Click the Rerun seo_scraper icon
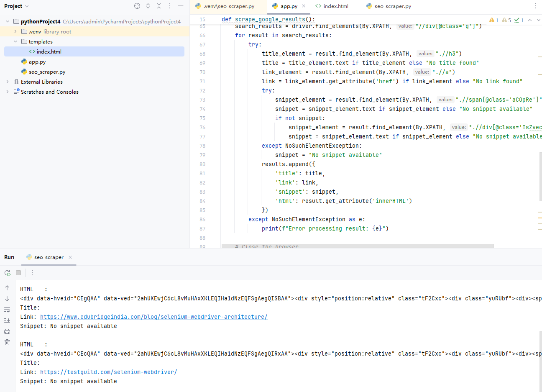The width and height of the screenshot is (542, 392). tap(8, 273)
